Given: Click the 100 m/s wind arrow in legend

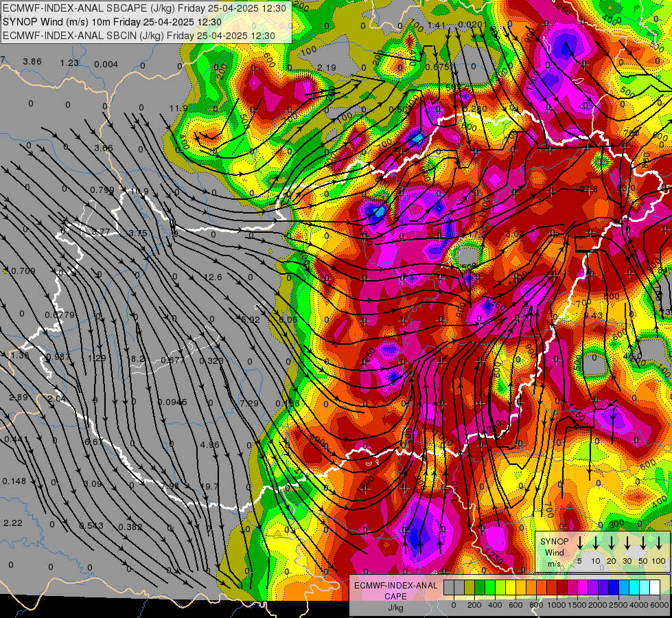Looking at the screenshot, I should (x=659, y=542).
